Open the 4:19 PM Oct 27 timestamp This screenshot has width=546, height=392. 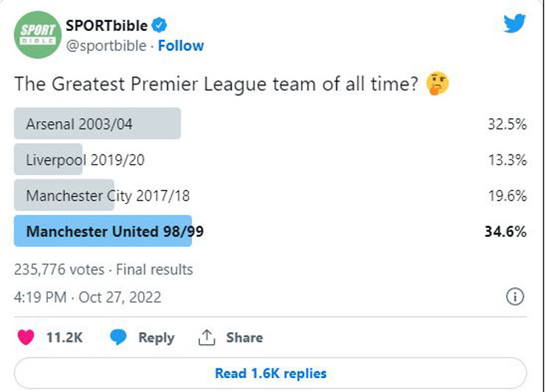click(x=87, y=298)
